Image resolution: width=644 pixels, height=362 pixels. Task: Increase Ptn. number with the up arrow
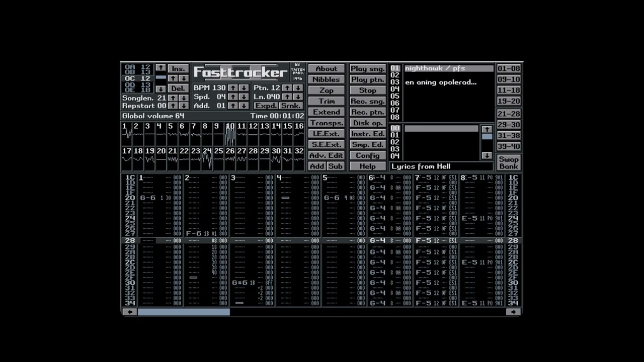click(x=287, y=87)
